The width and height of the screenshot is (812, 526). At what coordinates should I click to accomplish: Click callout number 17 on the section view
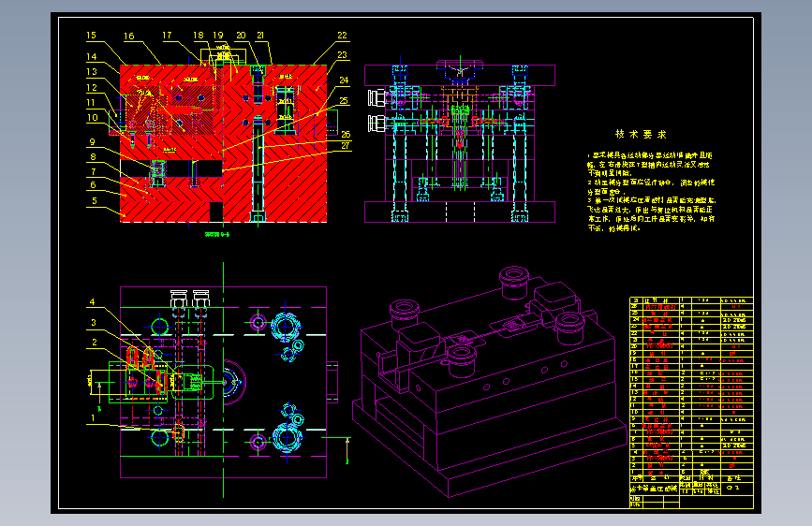167,36
